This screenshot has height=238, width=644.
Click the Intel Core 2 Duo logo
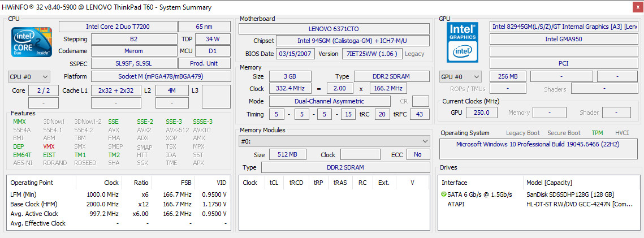pyautogui.click(x=32, y=42)
